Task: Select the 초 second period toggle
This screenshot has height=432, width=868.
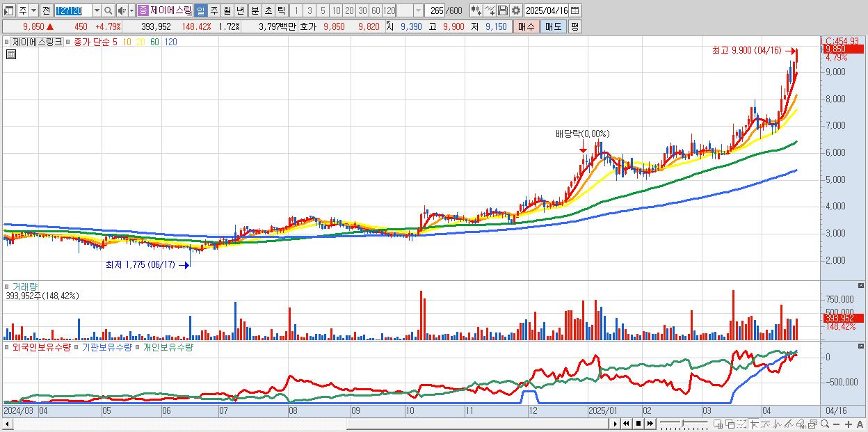Action: coord(268,10)
